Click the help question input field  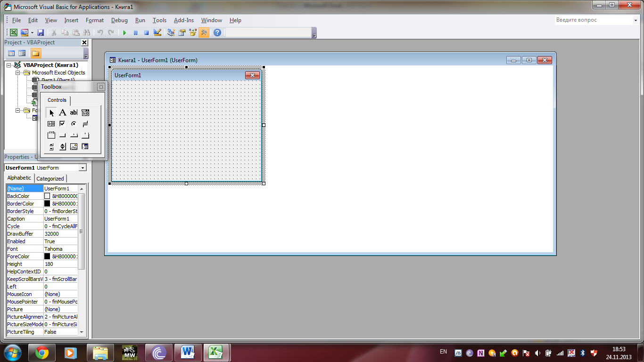(x=593, y=20)
